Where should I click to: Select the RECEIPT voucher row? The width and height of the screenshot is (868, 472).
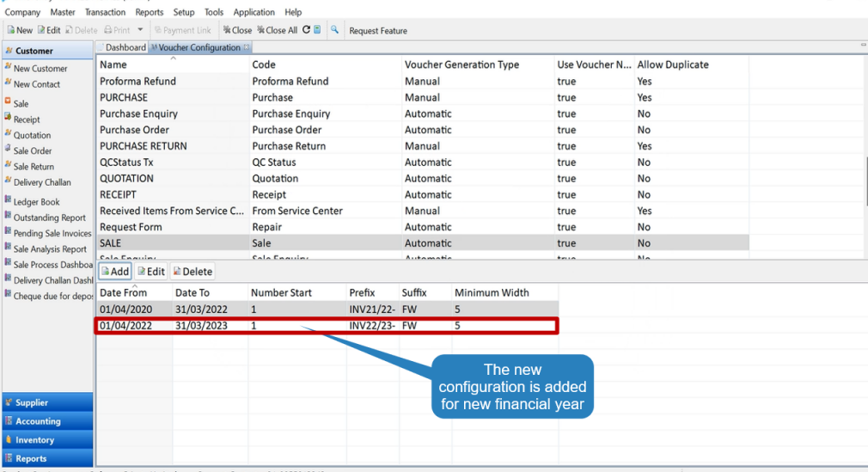[423, 194]
